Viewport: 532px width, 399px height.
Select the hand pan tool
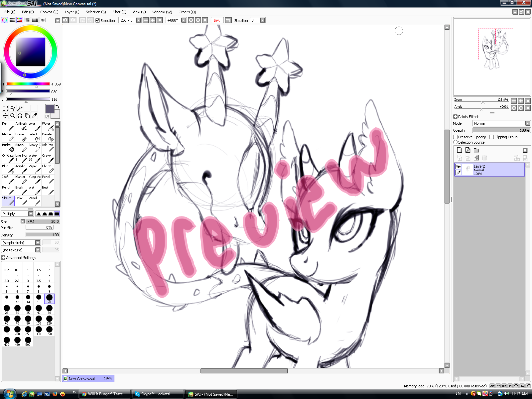27,116
